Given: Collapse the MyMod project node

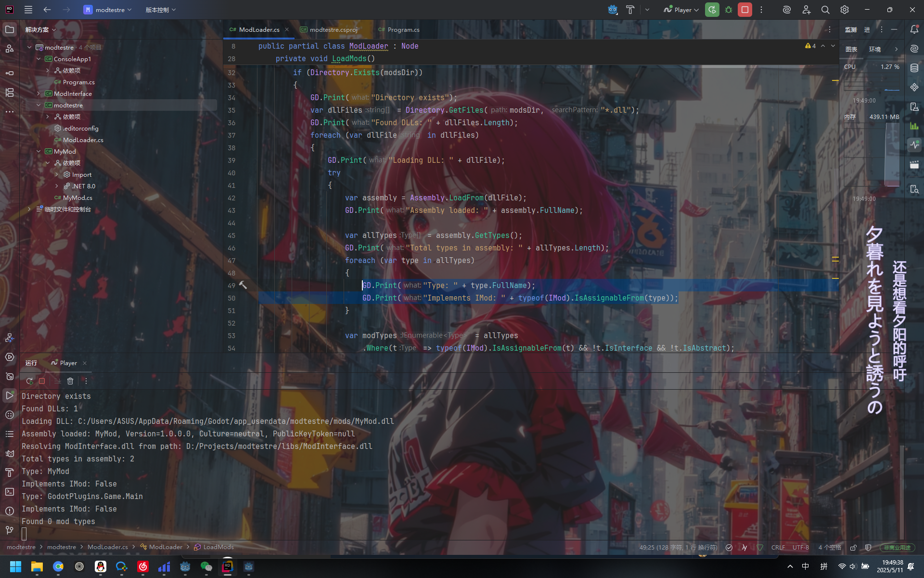Looking at the screenshot, I should tap(38, 151).
